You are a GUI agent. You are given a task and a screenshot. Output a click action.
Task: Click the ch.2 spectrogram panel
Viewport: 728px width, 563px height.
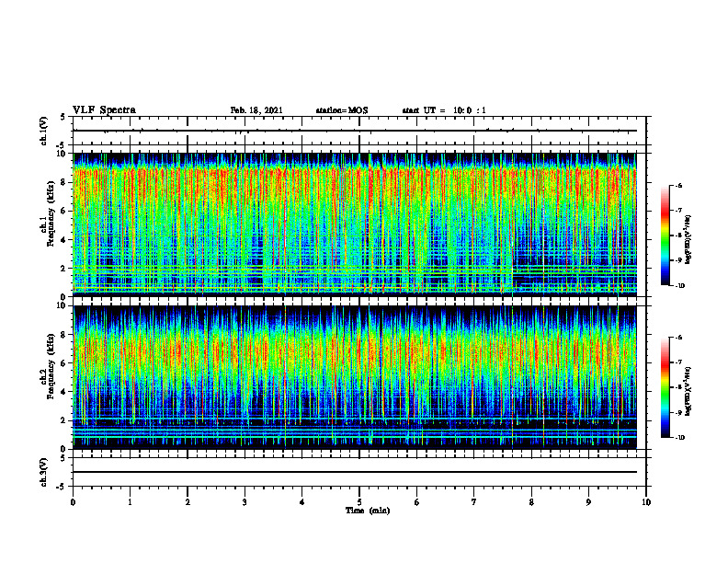pyautogui.click(x=355, y=377)
